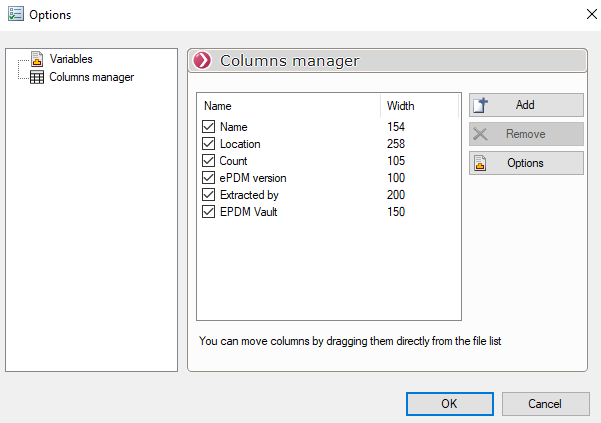Uncheck the Name column checkbox

tap(209, 127)
